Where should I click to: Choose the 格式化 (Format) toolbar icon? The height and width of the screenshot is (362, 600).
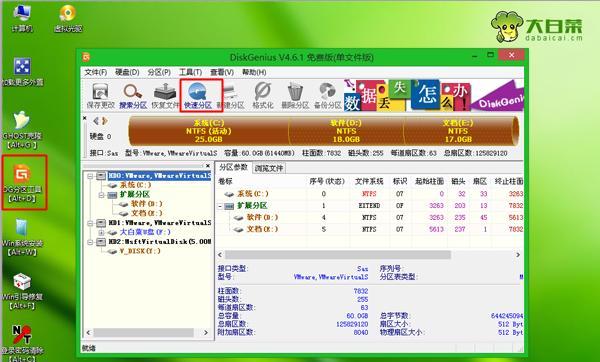coord(263,96)
